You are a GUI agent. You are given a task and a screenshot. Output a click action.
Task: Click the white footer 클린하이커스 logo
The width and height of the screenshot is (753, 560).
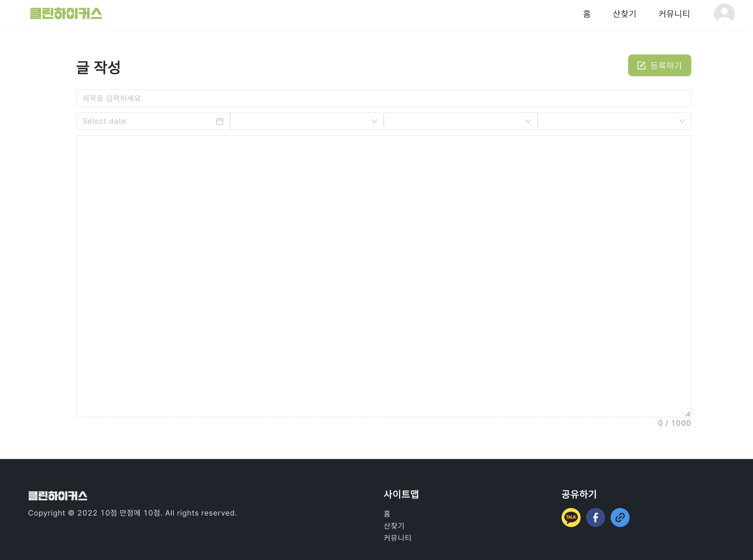pyautogui.click(x=58, y=496)
